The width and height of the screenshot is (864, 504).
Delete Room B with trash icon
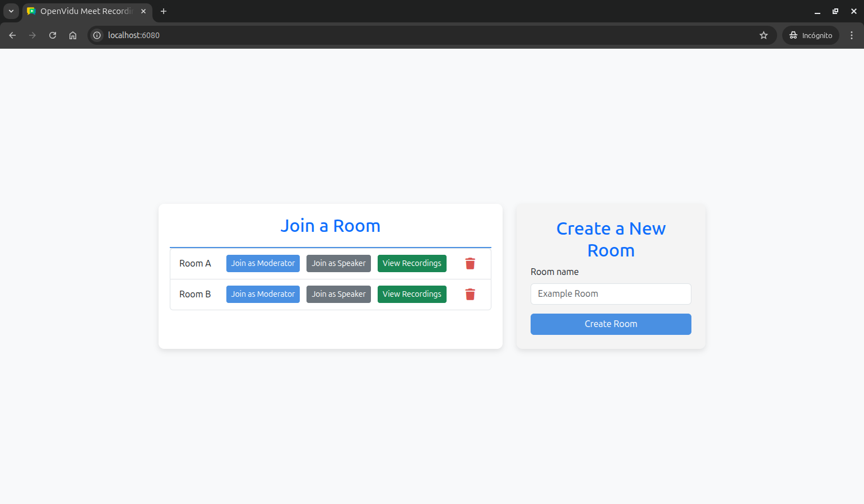click(470, 295)
